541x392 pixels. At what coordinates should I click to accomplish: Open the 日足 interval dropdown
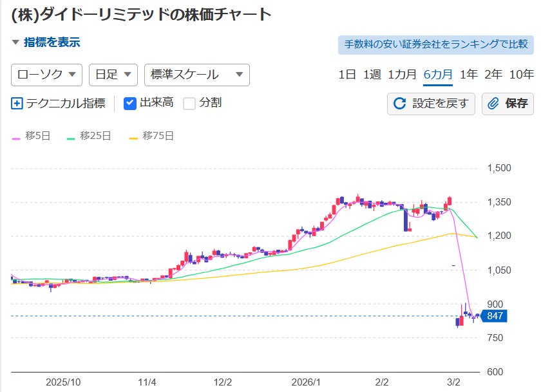(113, 75)
